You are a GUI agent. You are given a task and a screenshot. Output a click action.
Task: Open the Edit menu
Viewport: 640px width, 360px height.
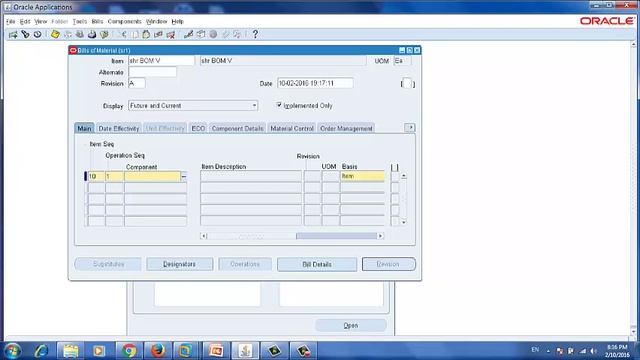(25, 21)
